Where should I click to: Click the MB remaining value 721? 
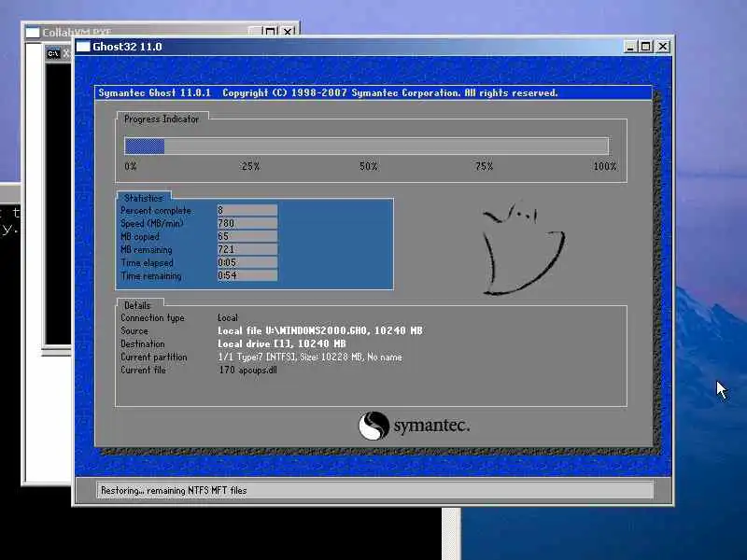[x=247, y=249]
